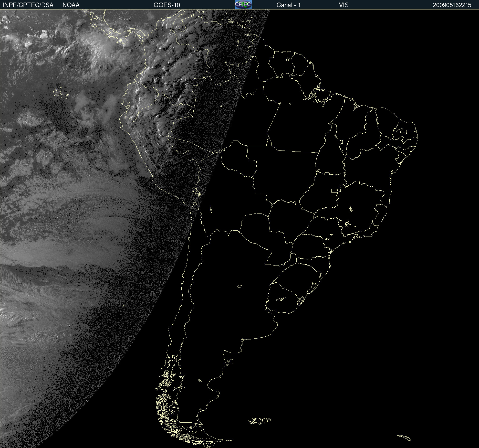Click the 200905162215 timestamp

(452, 5)
